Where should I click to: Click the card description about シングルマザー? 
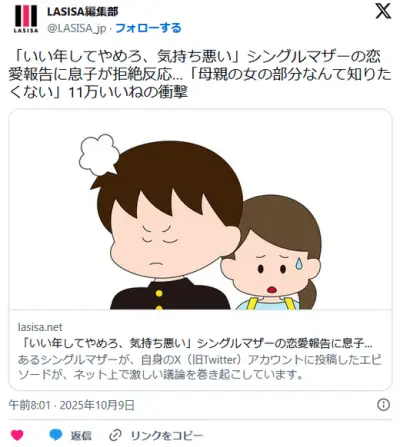coord(199,367)
